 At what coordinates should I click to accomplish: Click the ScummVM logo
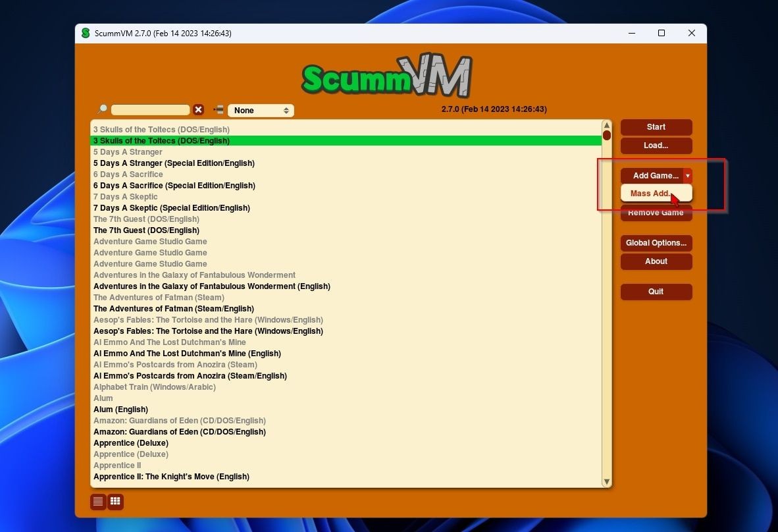pos(386,76)
